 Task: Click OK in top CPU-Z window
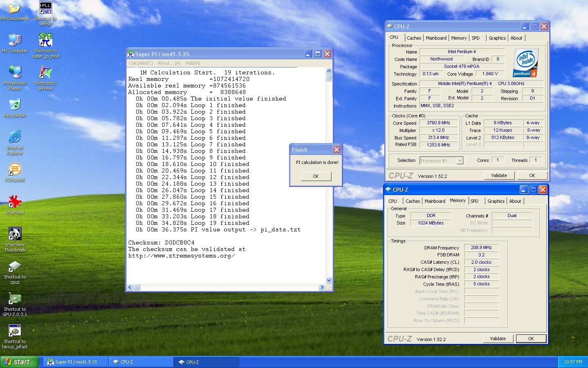coord(532,175)
